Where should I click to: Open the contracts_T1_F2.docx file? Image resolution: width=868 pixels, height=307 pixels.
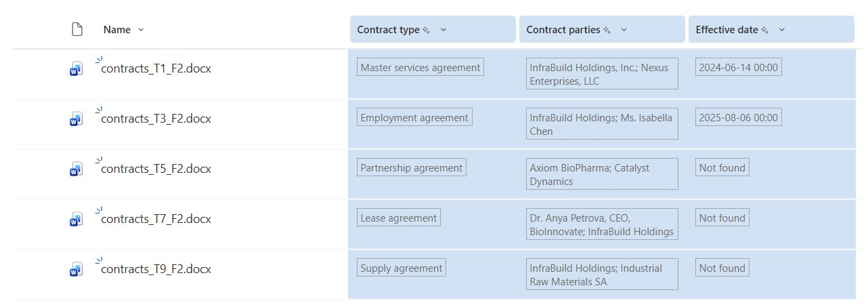point(156,68)
